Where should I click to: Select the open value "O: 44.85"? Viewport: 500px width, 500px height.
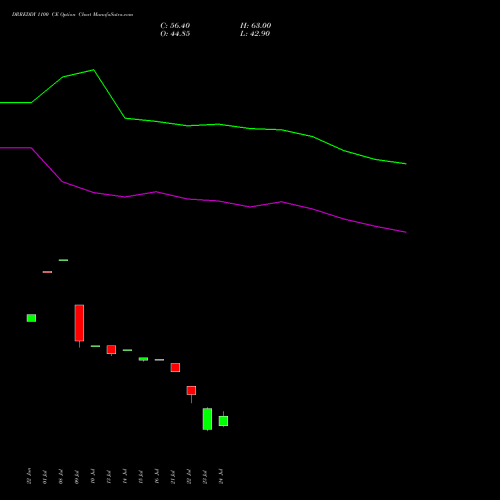(x=175, y=34)
